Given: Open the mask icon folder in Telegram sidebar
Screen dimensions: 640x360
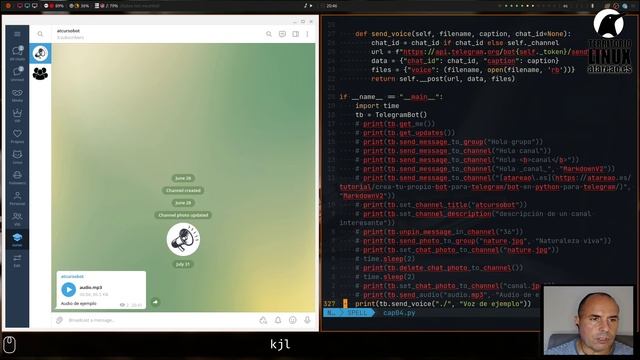Looking at the screenshot, I should pos(17,95).
